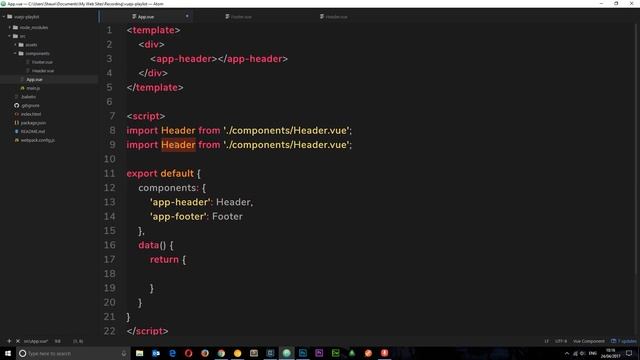
Task: Open Firefox from the taskbar
Action: coord(205,353)
